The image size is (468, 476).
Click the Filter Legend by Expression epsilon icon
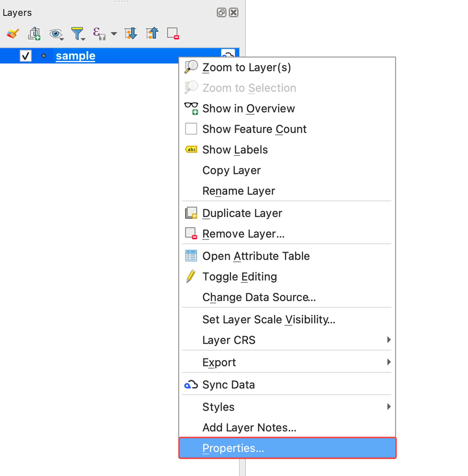99,33
